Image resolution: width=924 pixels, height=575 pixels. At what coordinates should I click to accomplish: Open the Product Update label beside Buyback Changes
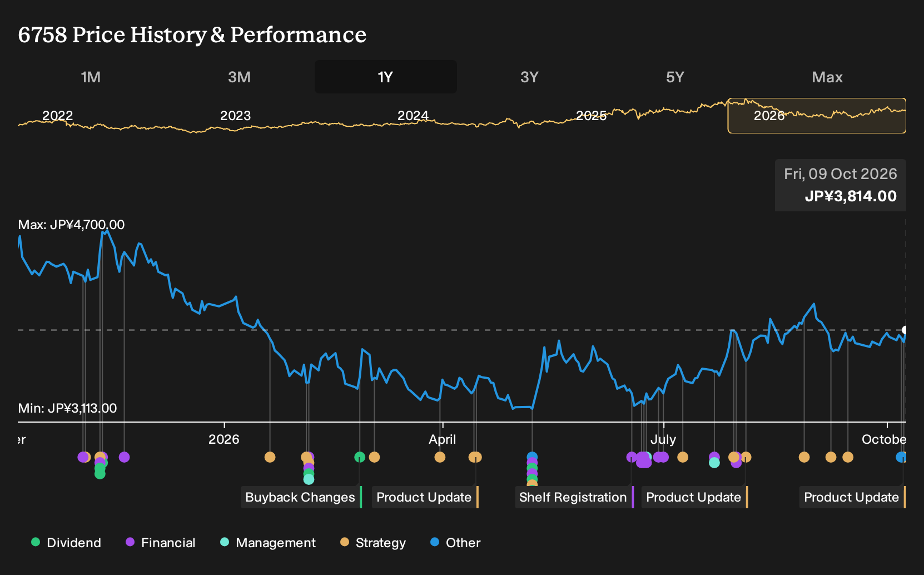[425, 497]
